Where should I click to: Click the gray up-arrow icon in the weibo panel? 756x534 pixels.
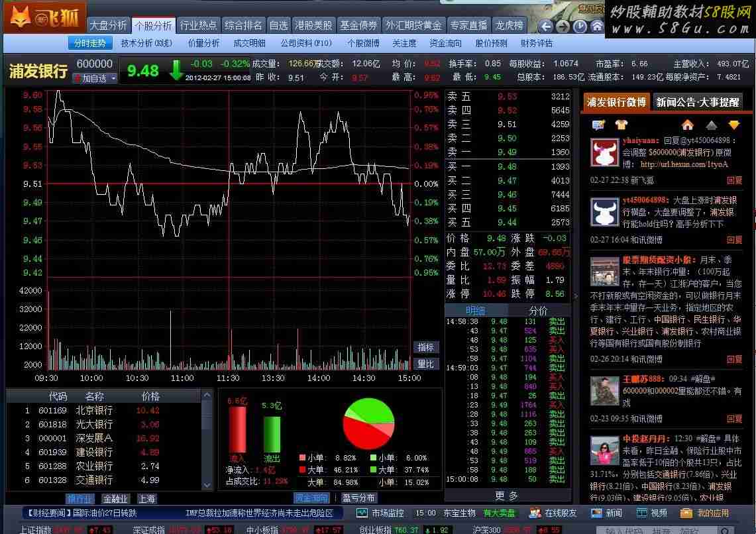(711, 125)
